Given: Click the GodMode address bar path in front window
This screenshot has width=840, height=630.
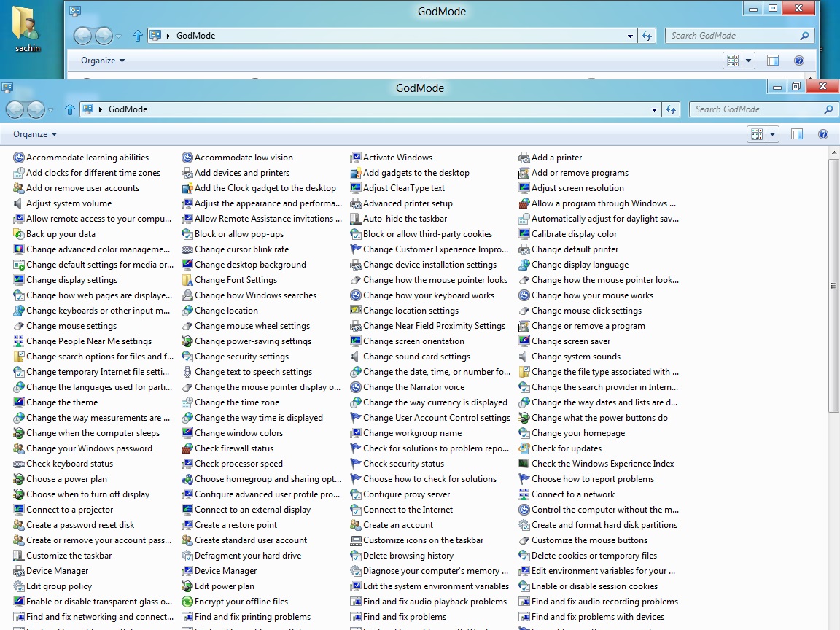Looking at the screenshot, I should coord(128,109).
